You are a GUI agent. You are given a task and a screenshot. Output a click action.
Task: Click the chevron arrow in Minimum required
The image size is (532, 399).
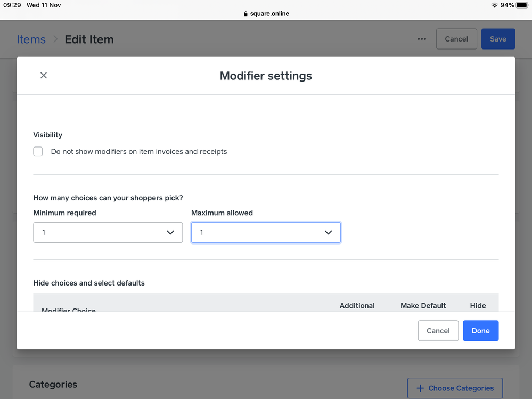click(x=170, y=233)
